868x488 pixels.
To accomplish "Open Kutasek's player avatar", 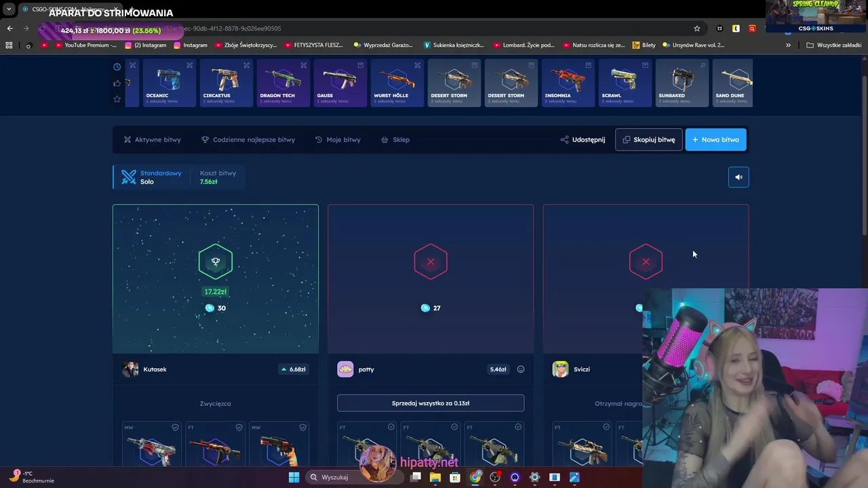I will (x=130, y=369).
